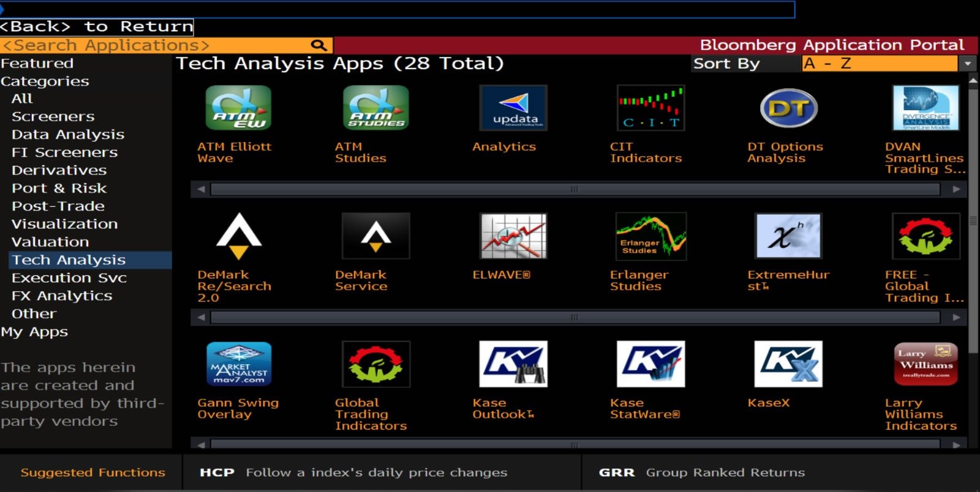Click the DT Options Analysis label
Screen dimensions: 980x492
(x=785, y=152)
